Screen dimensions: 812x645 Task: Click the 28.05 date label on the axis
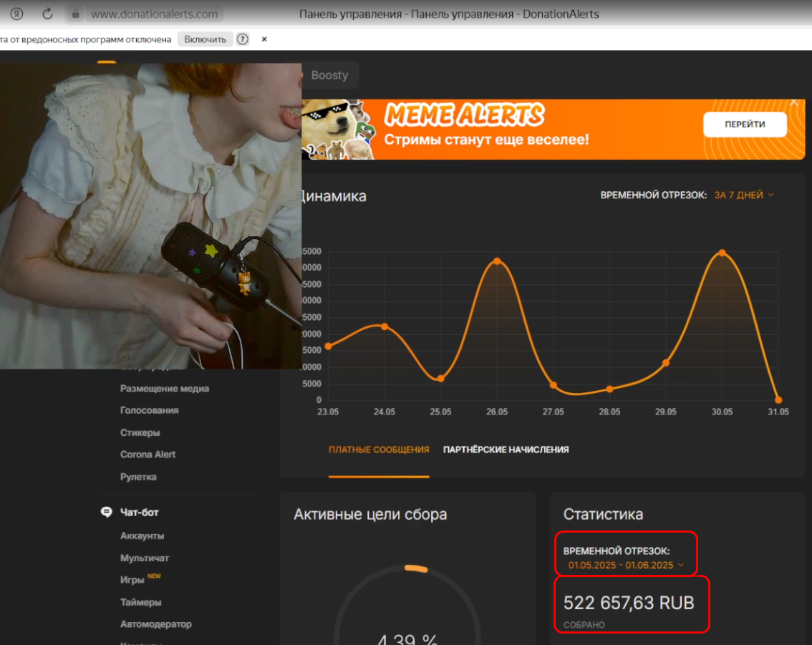tap(609, 412)
